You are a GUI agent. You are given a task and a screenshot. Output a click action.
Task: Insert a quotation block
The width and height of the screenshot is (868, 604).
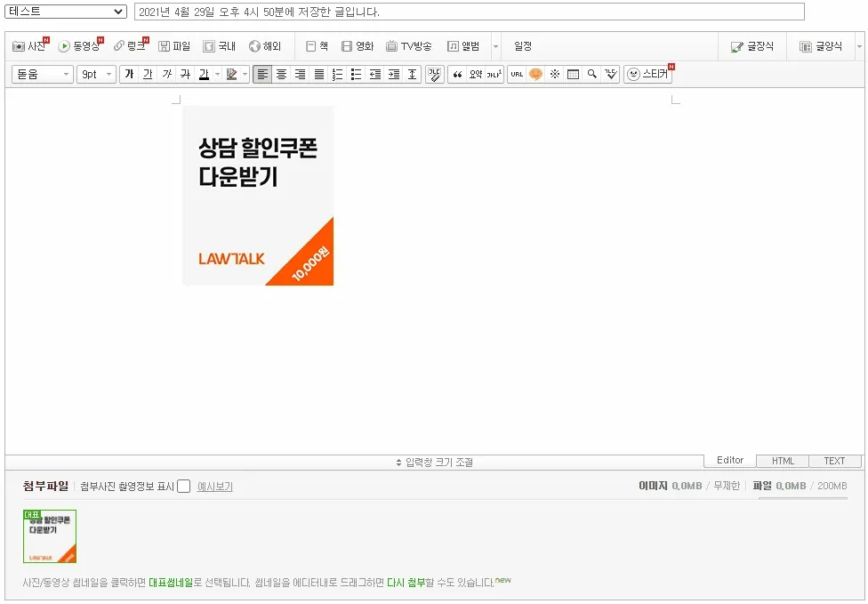click(x=457, y=74)
